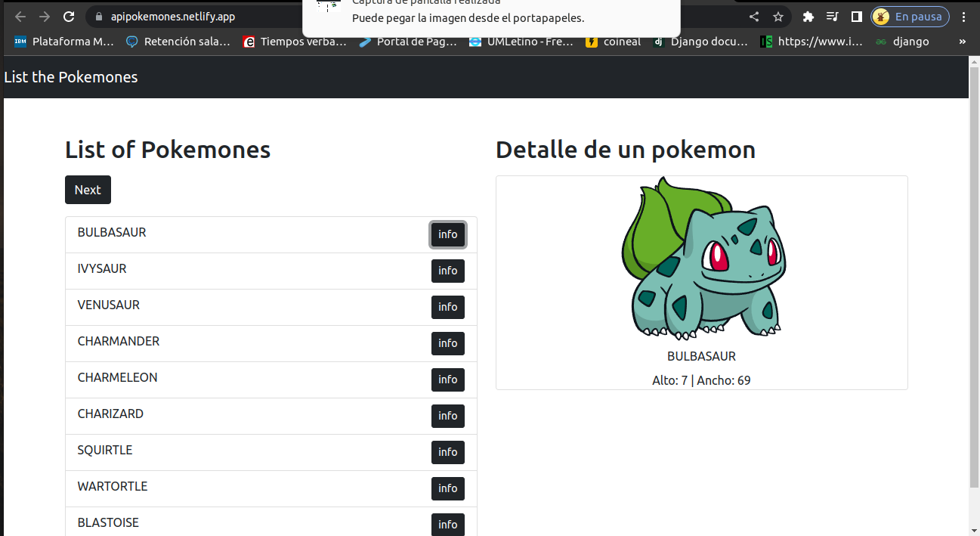
Task: Click the CHARMANDER list entry text
Action: (119, 341)
